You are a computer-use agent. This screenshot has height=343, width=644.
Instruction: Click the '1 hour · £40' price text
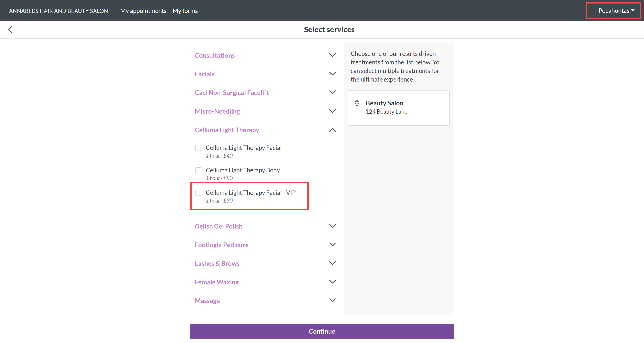[219, 156]
